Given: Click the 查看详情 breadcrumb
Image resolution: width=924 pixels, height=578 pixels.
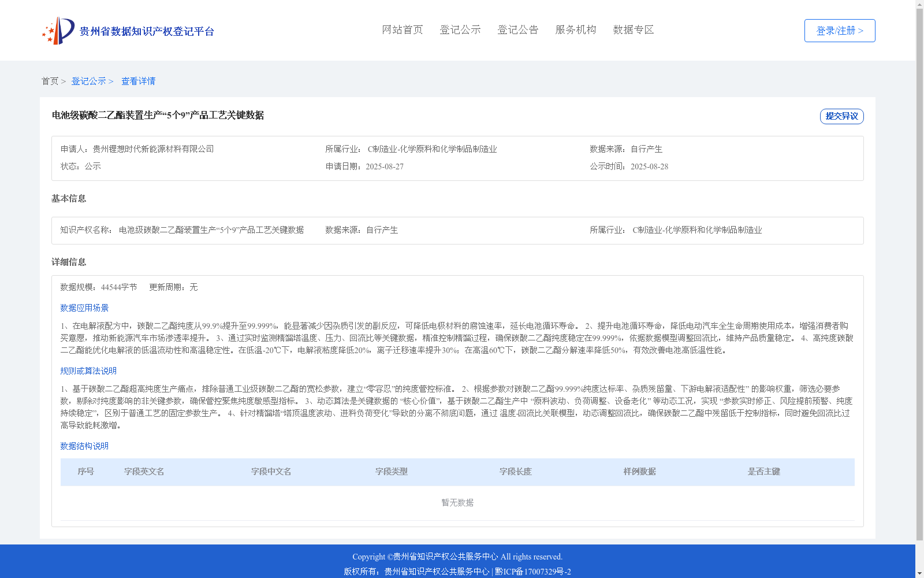Looking at the screenshot, I should coord(138,81).
